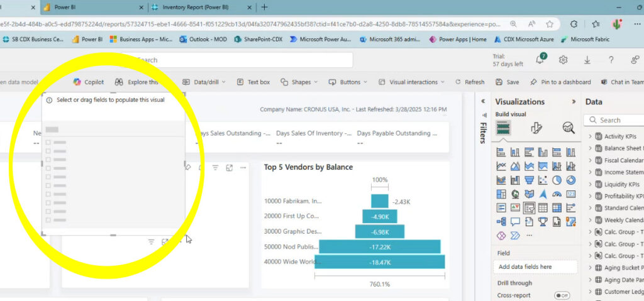Insert the Power Apps visual
This screenshot has width=644, height=301.
[x=501, y=236]
